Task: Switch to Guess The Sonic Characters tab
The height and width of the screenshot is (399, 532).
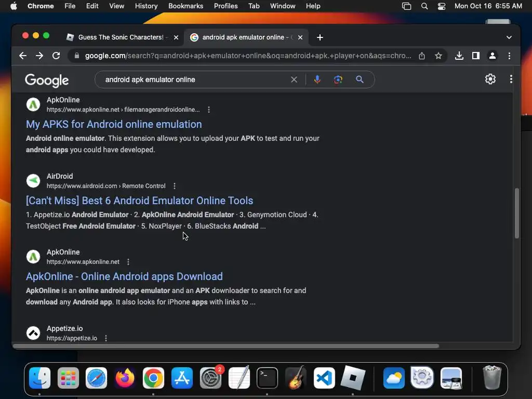Action: (121, 37)
